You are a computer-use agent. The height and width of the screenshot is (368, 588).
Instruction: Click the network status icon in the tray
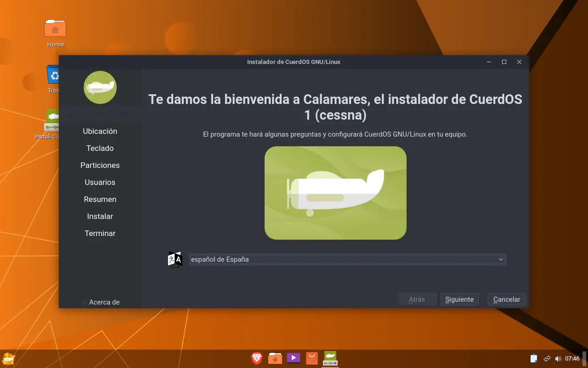pos(547,358)
